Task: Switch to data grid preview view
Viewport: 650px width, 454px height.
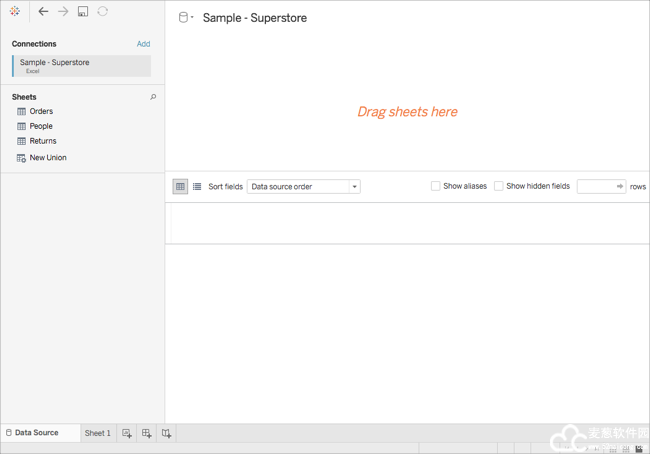Action: pos(180,186)
